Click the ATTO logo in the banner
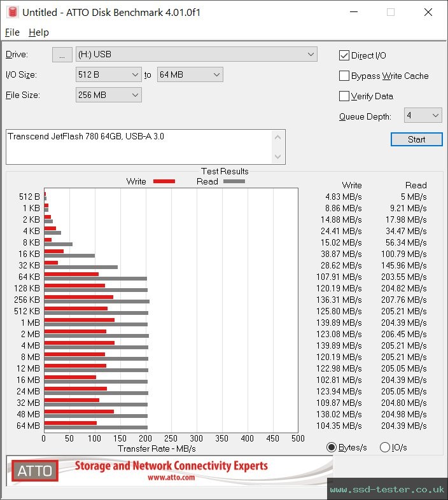The height and width of the screenshot is (500, 448). point(35,471)
